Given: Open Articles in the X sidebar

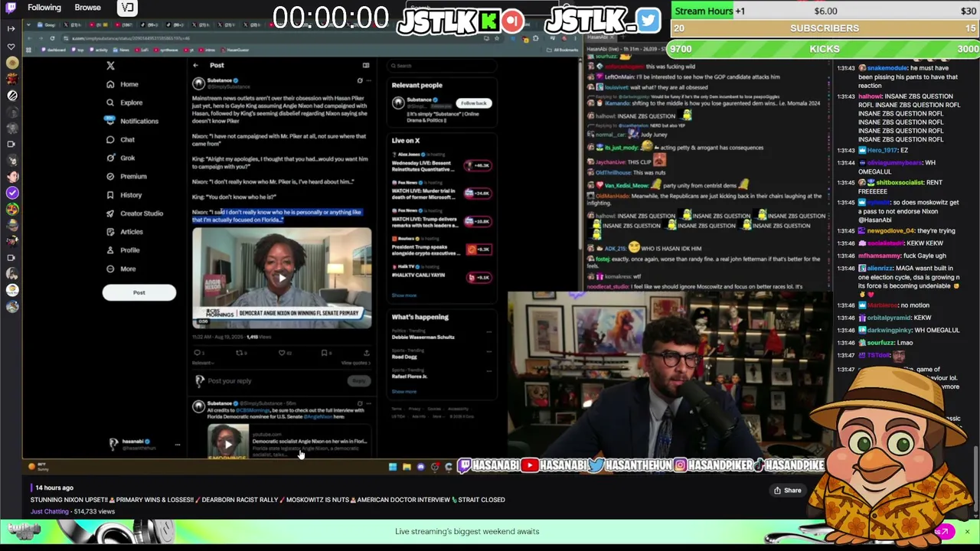Looking at the screenshot, I should 125,232.
